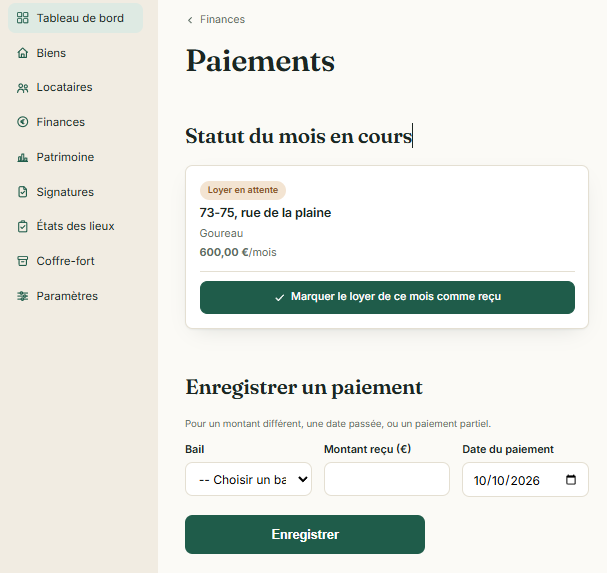This screenshot has width=607, height=573.
Task: Click the Biens house icon
Action: [x=22, y=53]
